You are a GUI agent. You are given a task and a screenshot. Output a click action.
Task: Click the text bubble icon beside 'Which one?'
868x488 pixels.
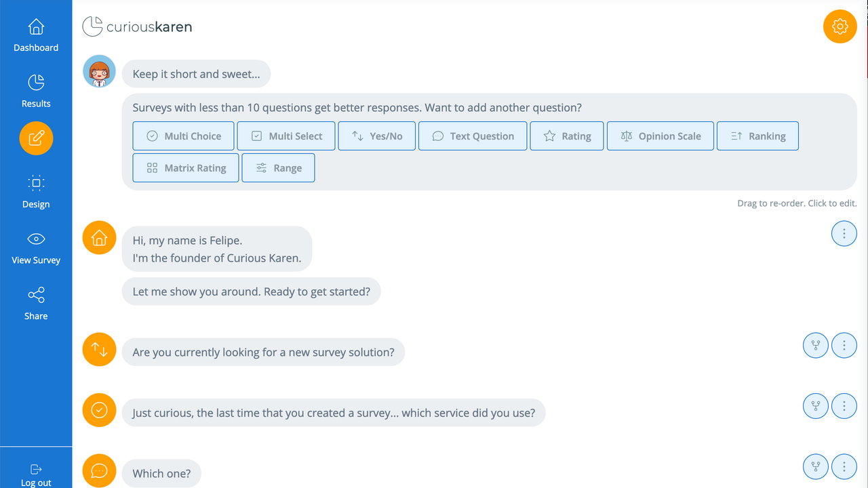(99, 470)
